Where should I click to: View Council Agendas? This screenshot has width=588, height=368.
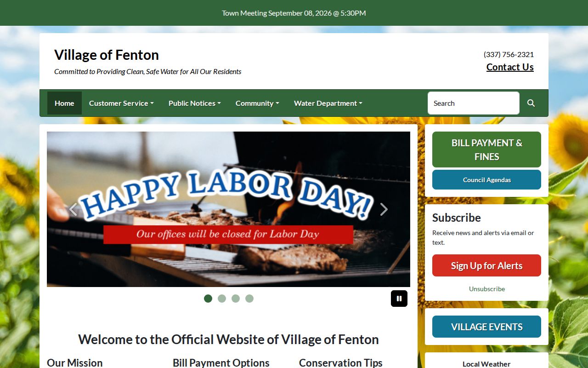[486, 180]
